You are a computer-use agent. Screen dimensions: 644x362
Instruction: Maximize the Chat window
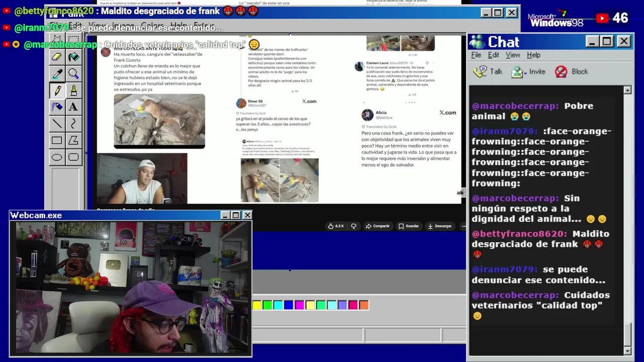click(607, 42)
